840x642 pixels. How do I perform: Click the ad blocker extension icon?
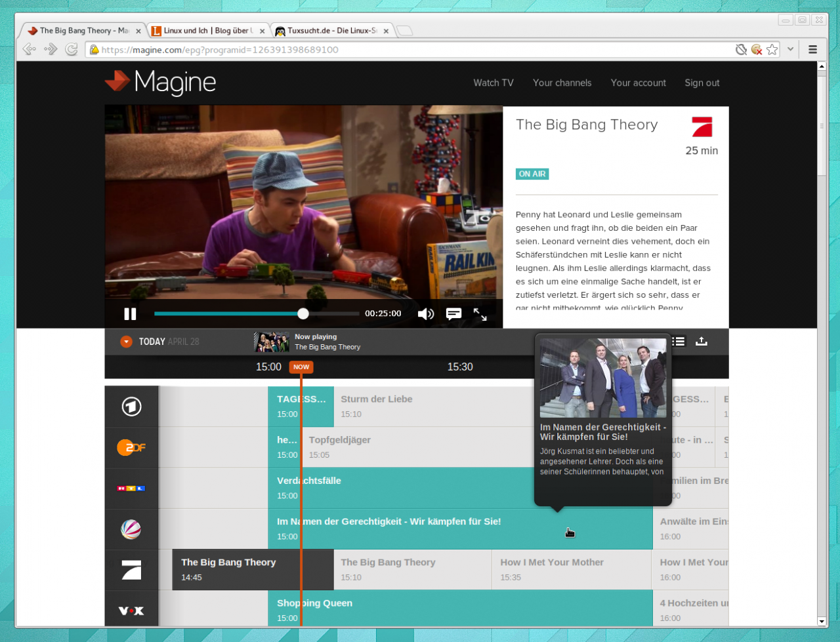(741, 49)
